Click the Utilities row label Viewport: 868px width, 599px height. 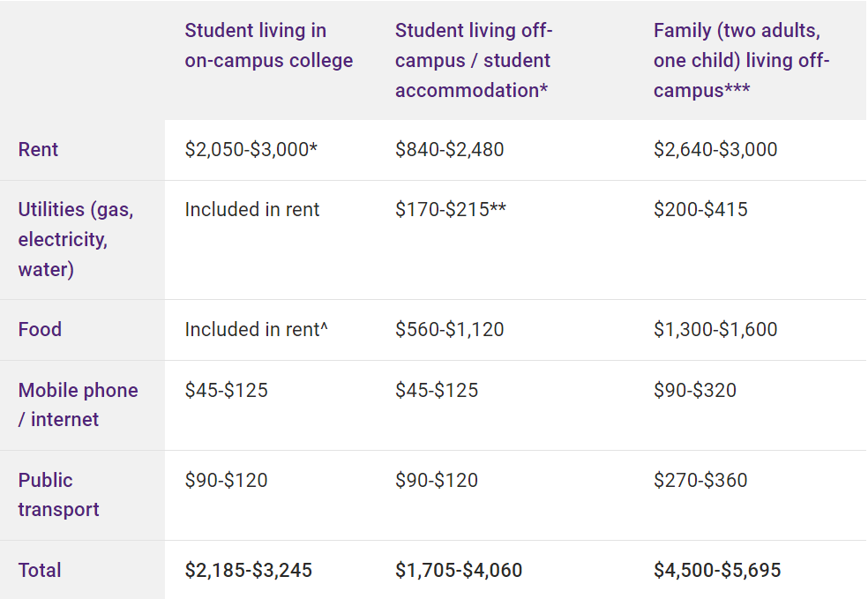tap(76, 239)
